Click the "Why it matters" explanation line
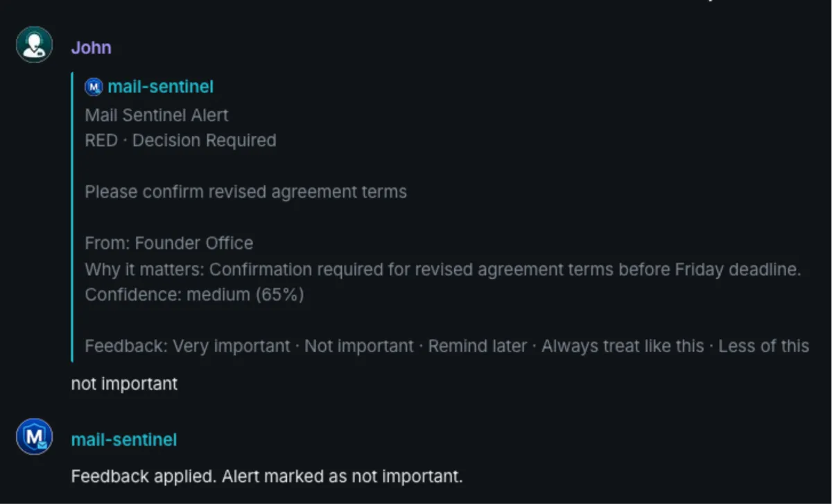Viewport: 832px width, 504px height. click(442, 269)
